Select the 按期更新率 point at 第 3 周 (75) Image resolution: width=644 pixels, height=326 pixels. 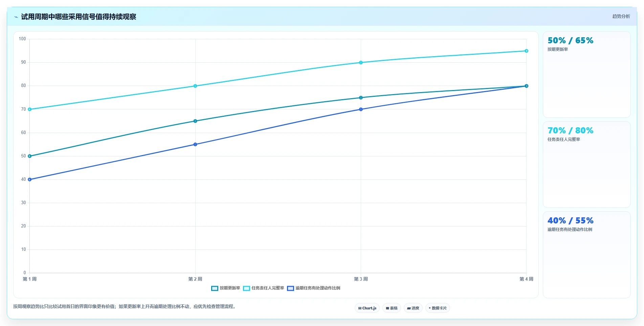pyautogui.click(x=361, y=97)
